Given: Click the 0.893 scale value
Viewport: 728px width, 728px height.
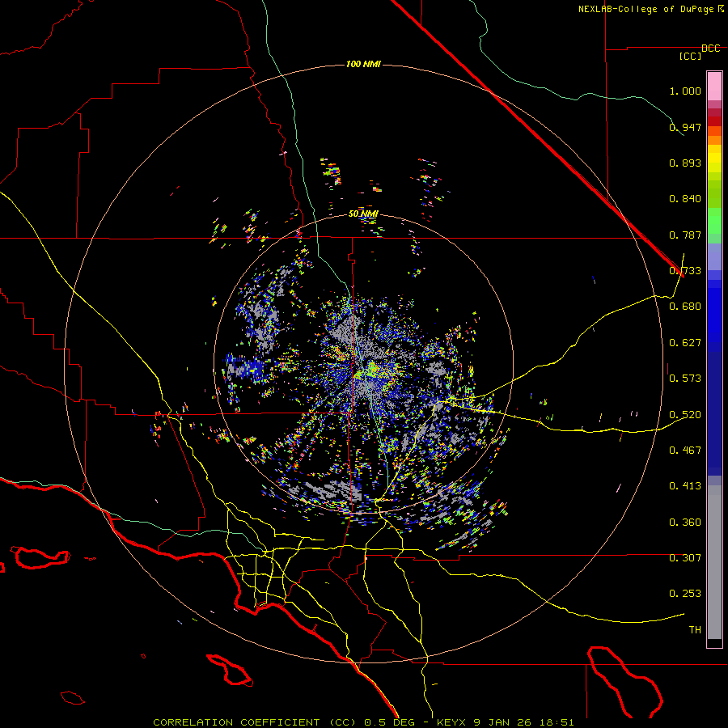Looking at the screenshot, I should pos(685,163).
